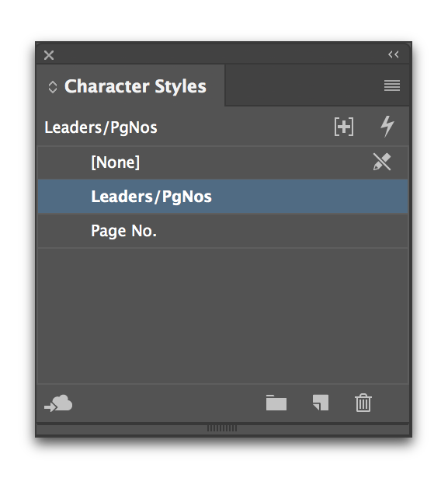Image resolution: width=448 pixels, height=478 pixels.
Task: Delete the selected style with trash icon
Action: pyautogui.click(x=363, y=403)
